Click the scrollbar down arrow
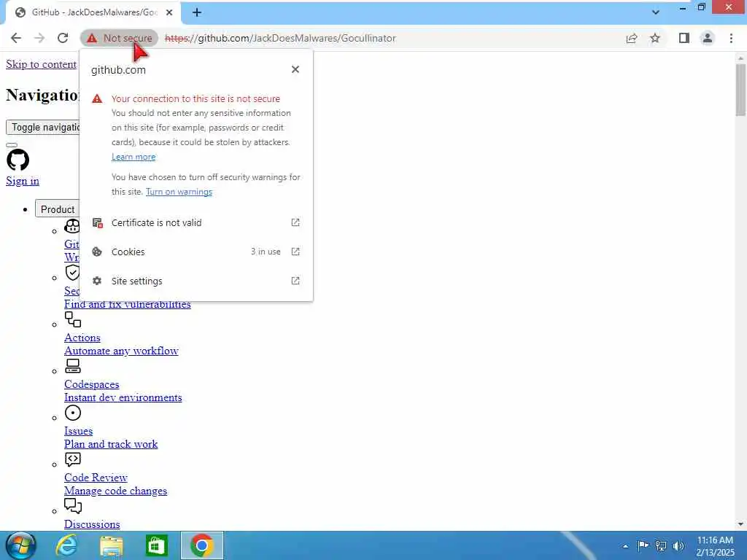This screenshot has height=560, width=747. [740, 524]
